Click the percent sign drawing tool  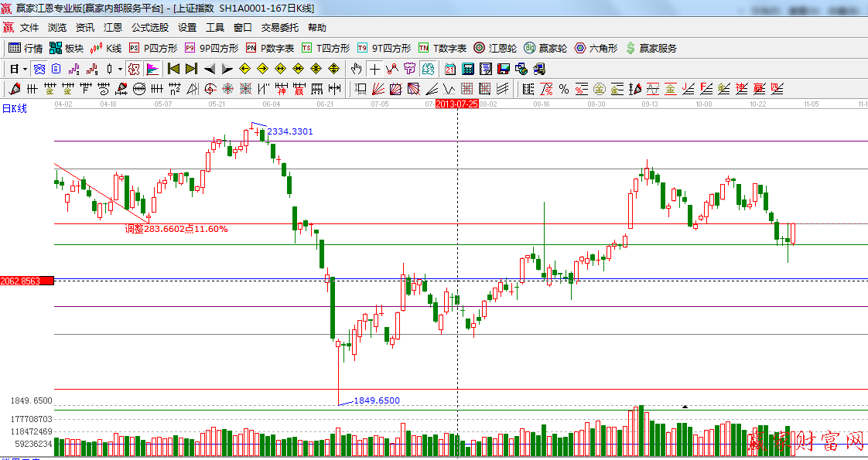(564, 89)
